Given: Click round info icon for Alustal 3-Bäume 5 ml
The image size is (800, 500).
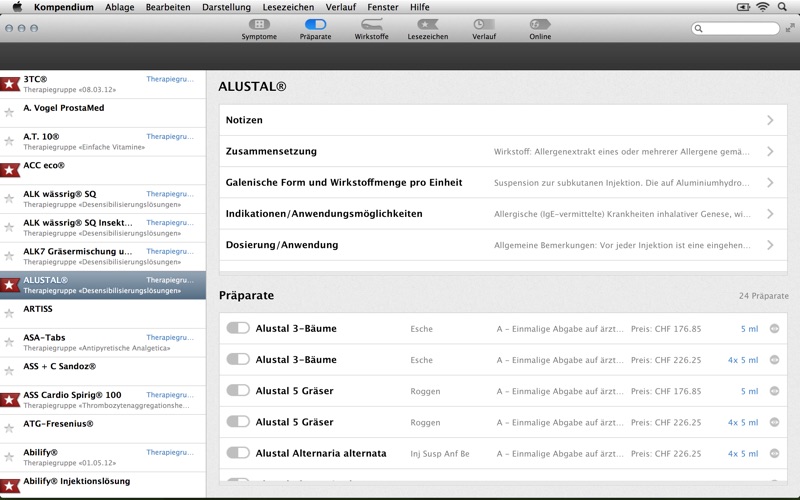Looking at the screenshot, I should click(x=774, y=329).
